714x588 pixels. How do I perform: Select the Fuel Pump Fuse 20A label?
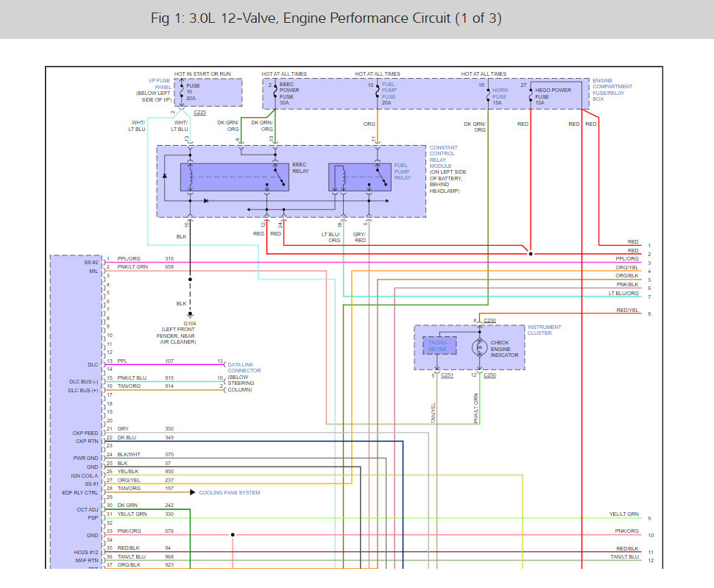(x=389, y=93)
